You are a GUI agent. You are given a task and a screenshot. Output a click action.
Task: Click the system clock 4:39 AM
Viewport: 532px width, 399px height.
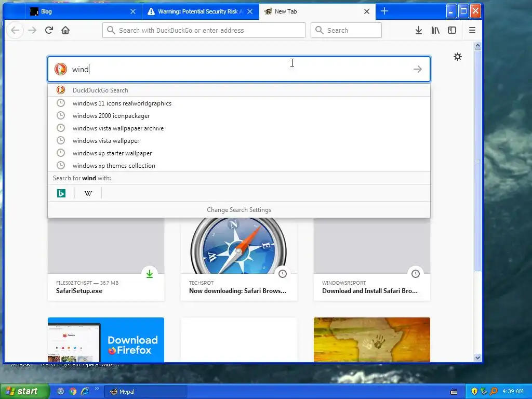pos(513,392)
